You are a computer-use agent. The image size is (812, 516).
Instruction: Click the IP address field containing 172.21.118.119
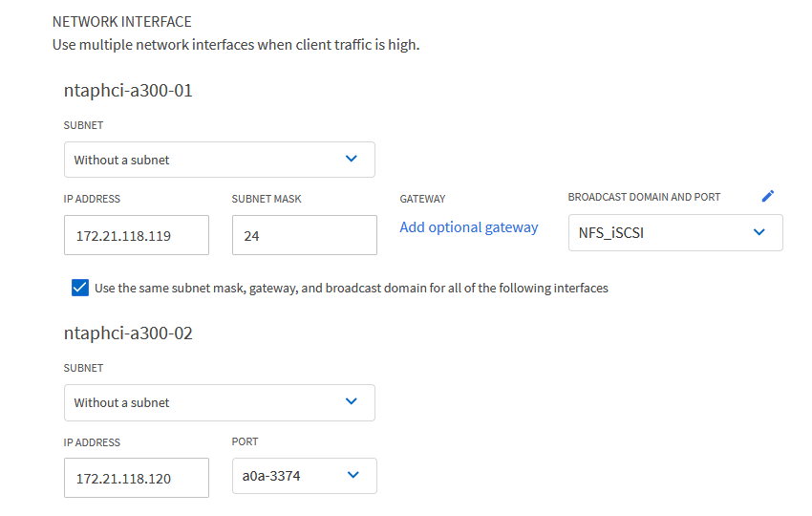pos(136,235)
